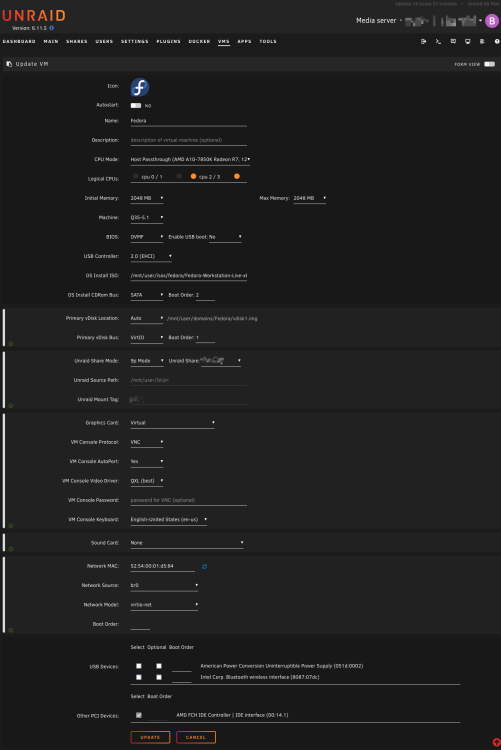Open the VM Console Video Driver dropdown

[146, 481]
